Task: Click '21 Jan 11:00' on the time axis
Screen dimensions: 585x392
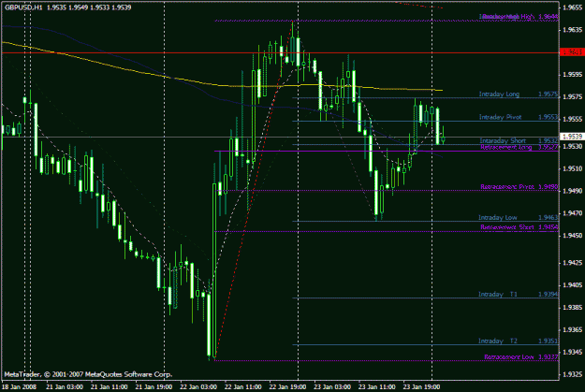Action: click(x=109, y=386)
